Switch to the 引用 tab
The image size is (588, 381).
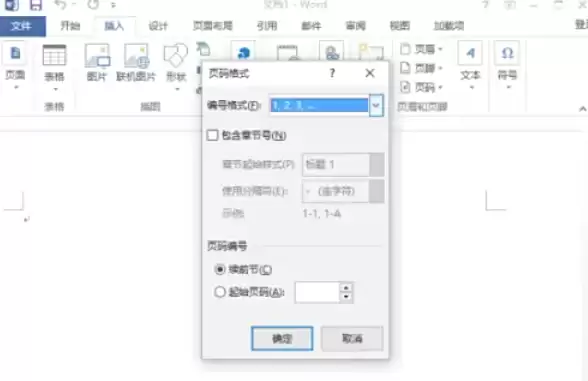pos(267,26)
